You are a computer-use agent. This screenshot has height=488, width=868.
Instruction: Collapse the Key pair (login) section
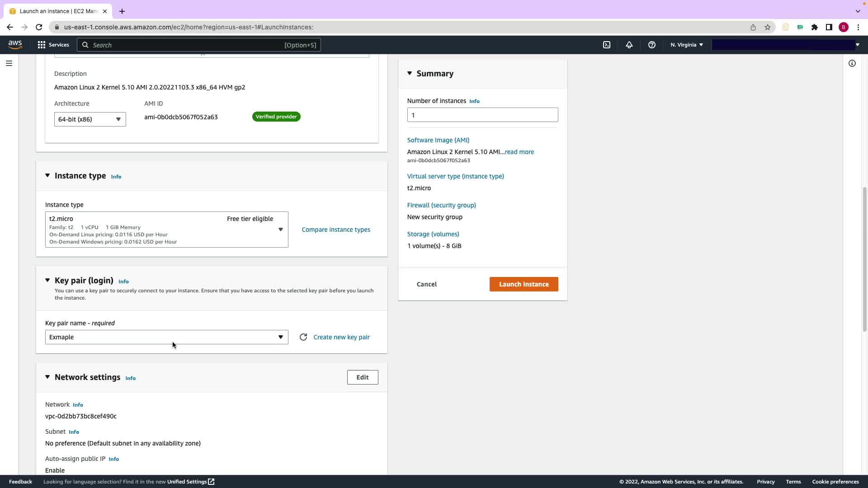click(47, 280)
